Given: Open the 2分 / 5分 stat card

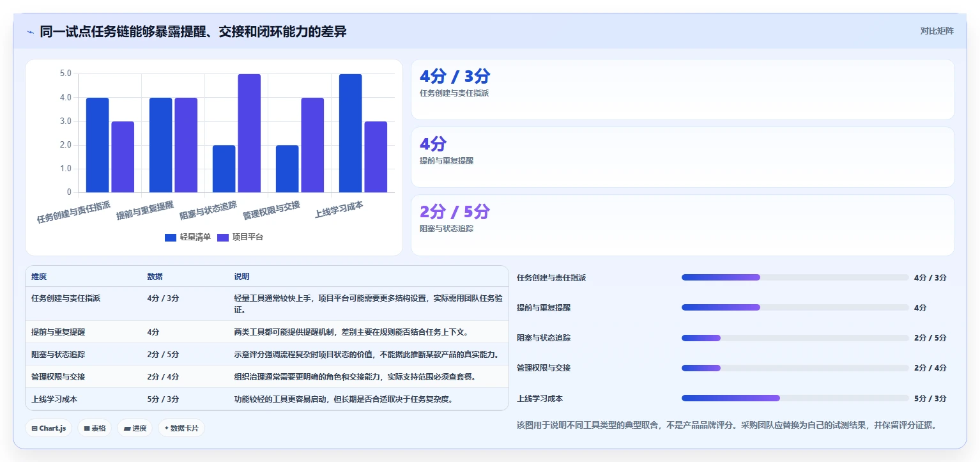Looking at the screenshot, I should [682, 225].
